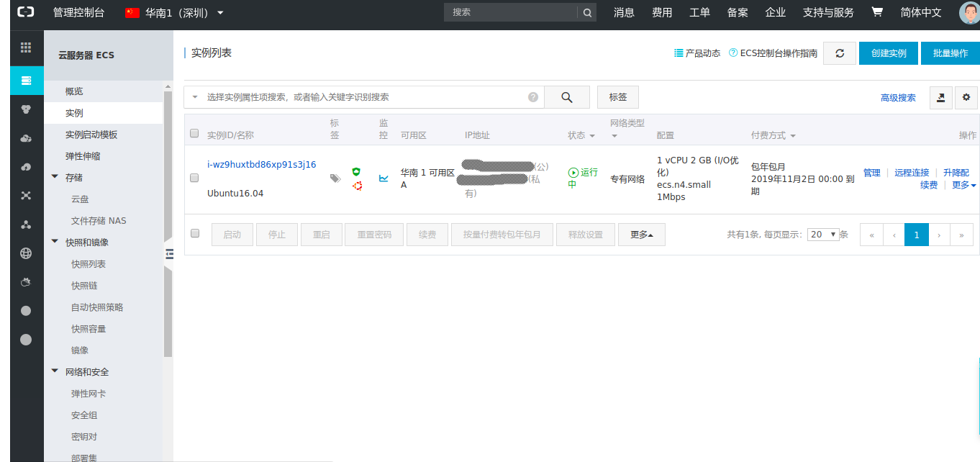The image size is (980, 462).
Task: Select 云盘 in the sidebar menu
Action: pos(80,199)
